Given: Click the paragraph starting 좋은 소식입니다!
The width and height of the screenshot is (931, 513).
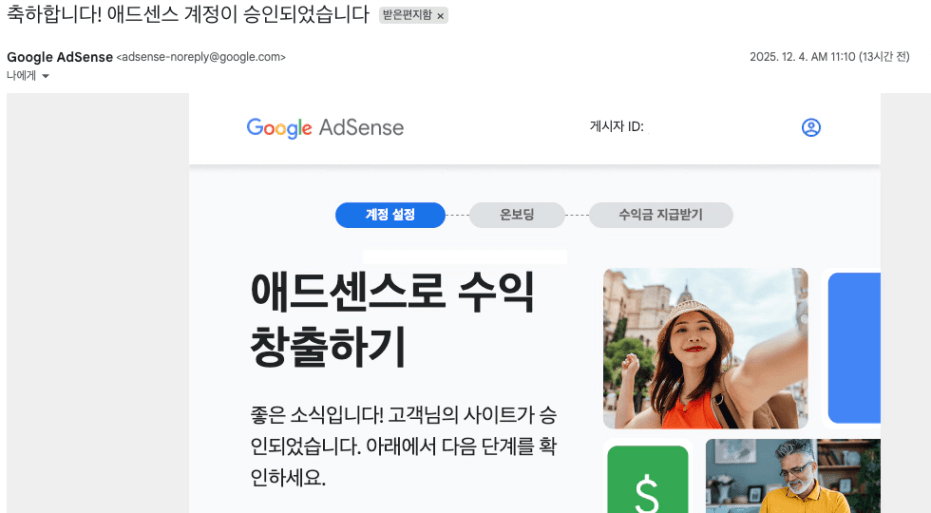Looking at the screenshot, I should tap(403, 446).
